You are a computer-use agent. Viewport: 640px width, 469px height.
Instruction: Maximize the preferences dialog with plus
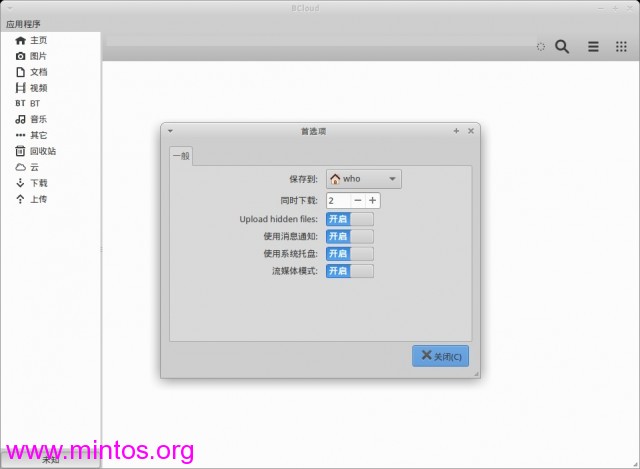456,131
